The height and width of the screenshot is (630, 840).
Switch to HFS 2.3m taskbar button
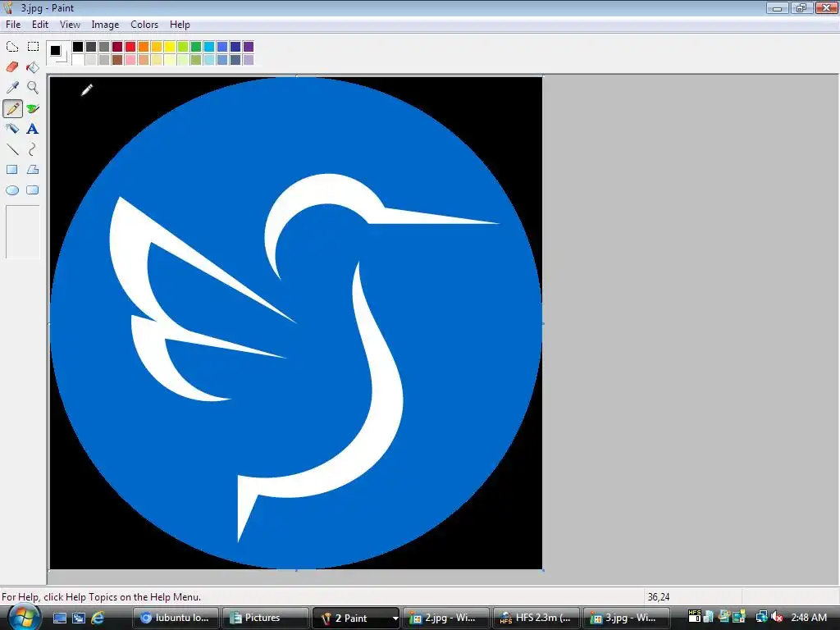coord(536,618)
